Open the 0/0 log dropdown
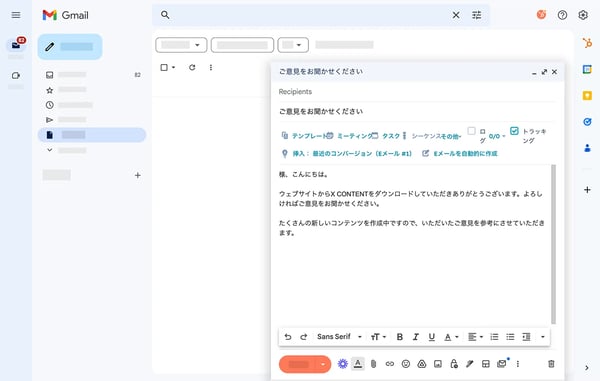The height and width of the screenshot is (381, 600). point(497,136)
